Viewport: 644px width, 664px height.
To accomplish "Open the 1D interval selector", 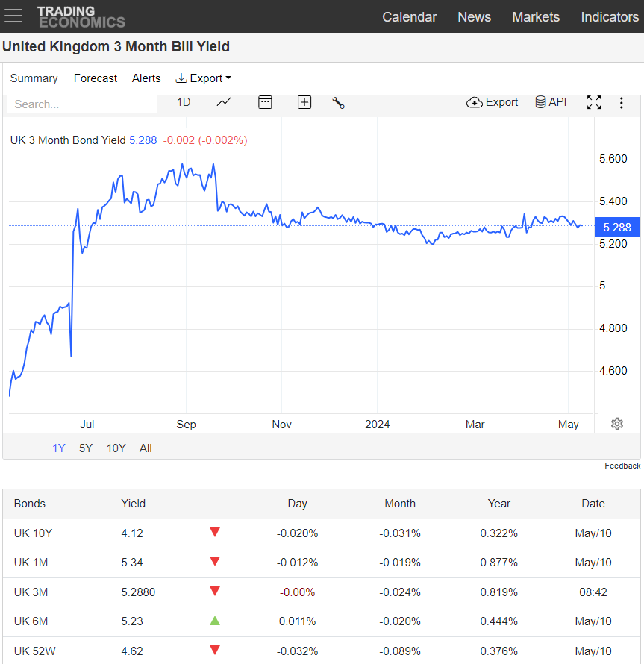I will click(x=184, y=102).
